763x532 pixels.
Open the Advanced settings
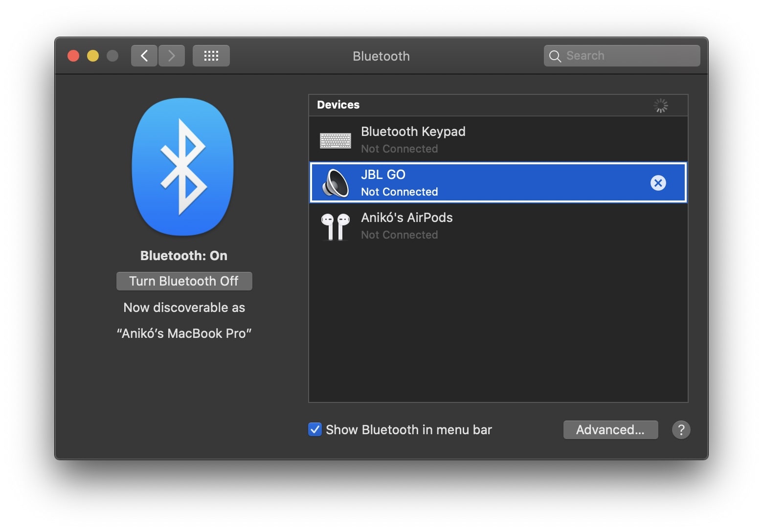pyautogui.click(x=610, y=430)
